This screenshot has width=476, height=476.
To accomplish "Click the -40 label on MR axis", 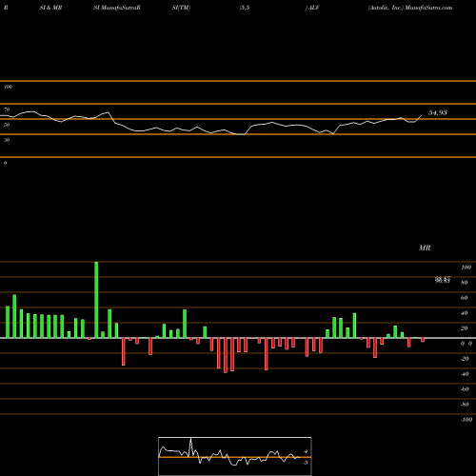I will 465,374.
